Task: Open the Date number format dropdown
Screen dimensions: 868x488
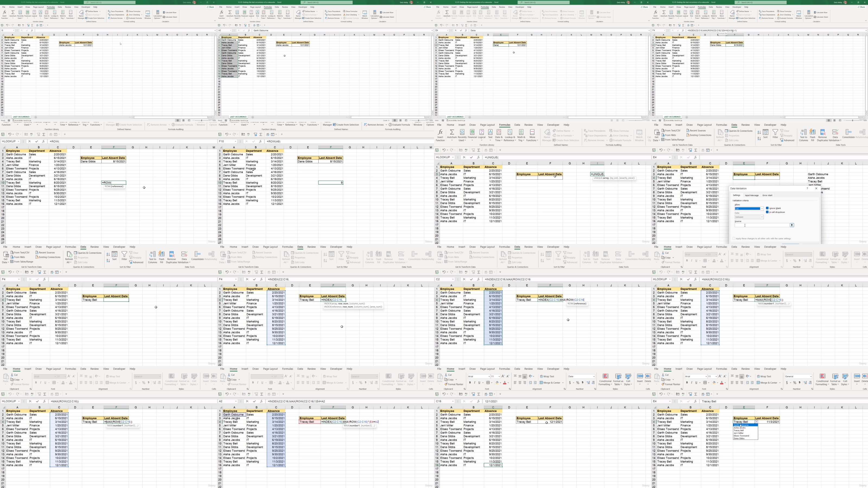Action: [594, 376]
